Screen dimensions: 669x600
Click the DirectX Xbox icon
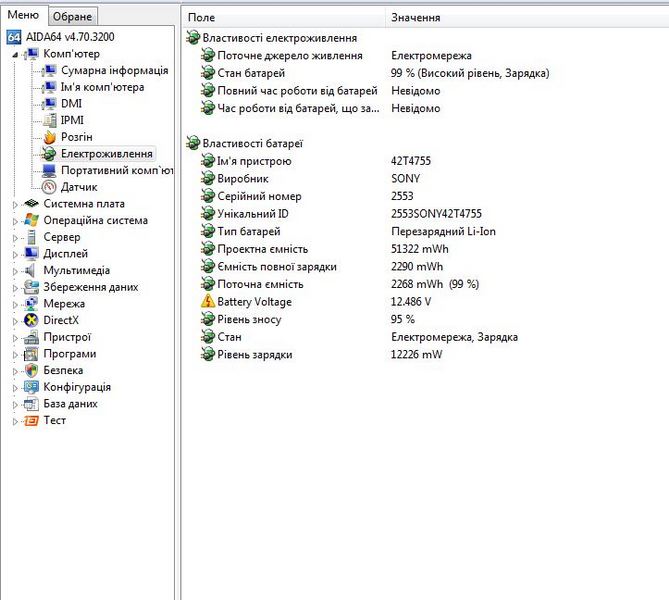coord(31,321)
